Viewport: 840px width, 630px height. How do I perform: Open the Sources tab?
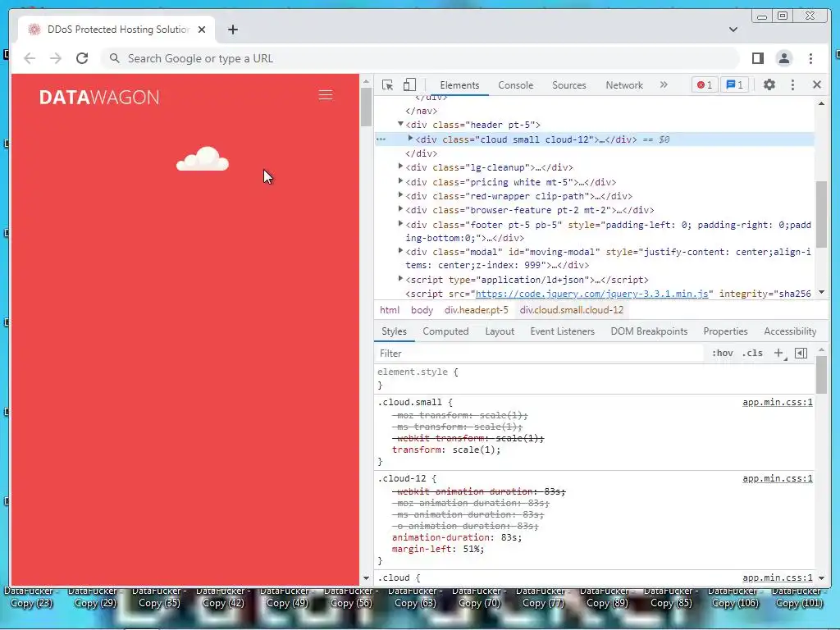(x=569, y=85)
